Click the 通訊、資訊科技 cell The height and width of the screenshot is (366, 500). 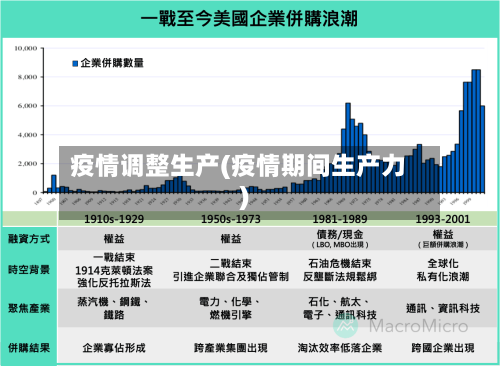[443, 308]
